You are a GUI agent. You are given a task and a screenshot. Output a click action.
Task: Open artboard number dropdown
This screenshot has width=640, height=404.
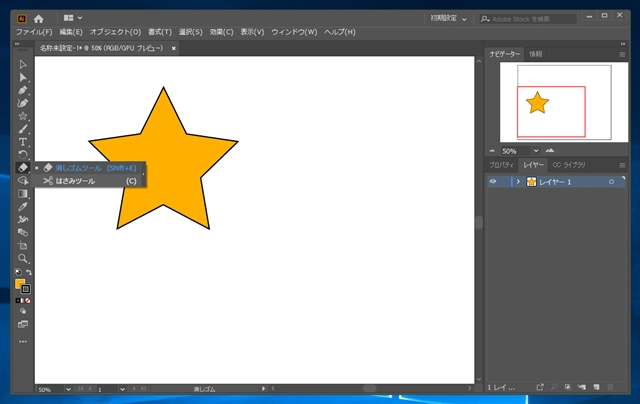point(122,389)
